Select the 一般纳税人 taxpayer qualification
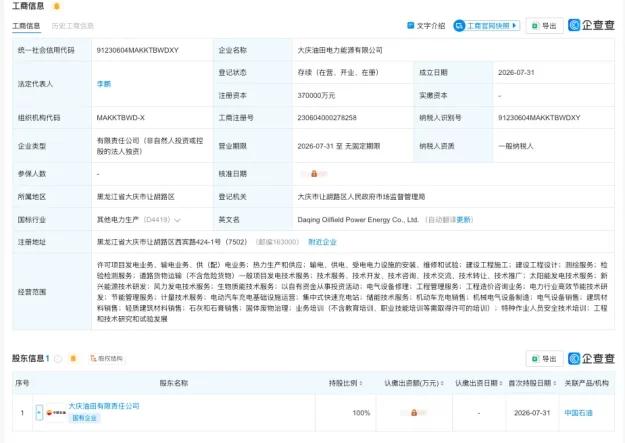625x443 pixels. [x=515, y=146]
